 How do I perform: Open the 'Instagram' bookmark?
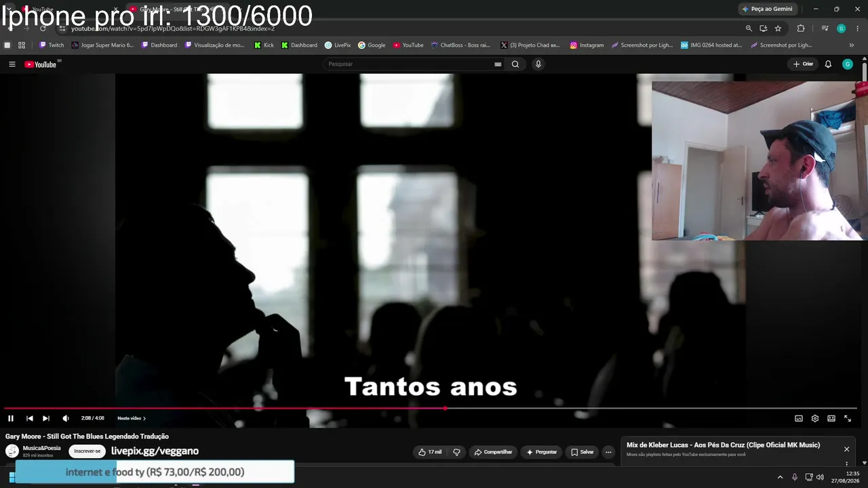[x=587, y=45]
